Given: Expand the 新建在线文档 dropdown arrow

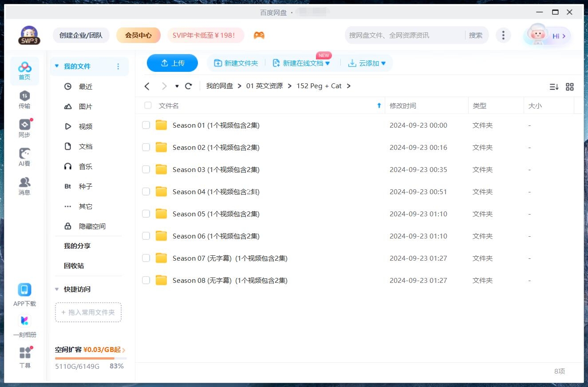Looking at the screenshot, I should (x=327, y=63).
